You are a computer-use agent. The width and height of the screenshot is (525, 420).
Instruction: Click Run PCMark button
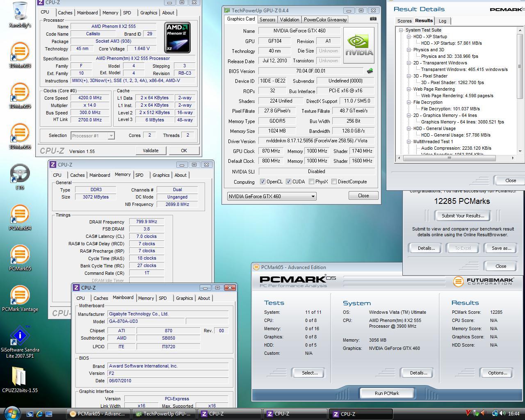[x=386, y=393]
